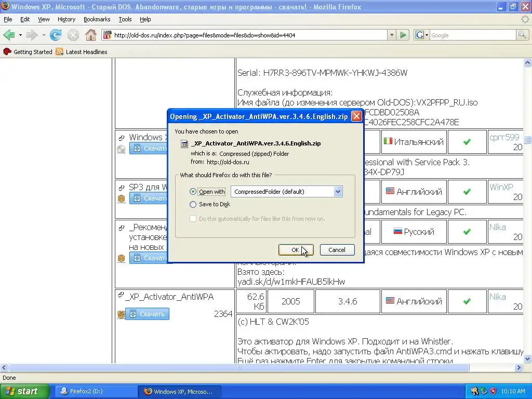This screenshot has height=399, width=532.
Task: Open the Tools menu
Action: point(125,19)
